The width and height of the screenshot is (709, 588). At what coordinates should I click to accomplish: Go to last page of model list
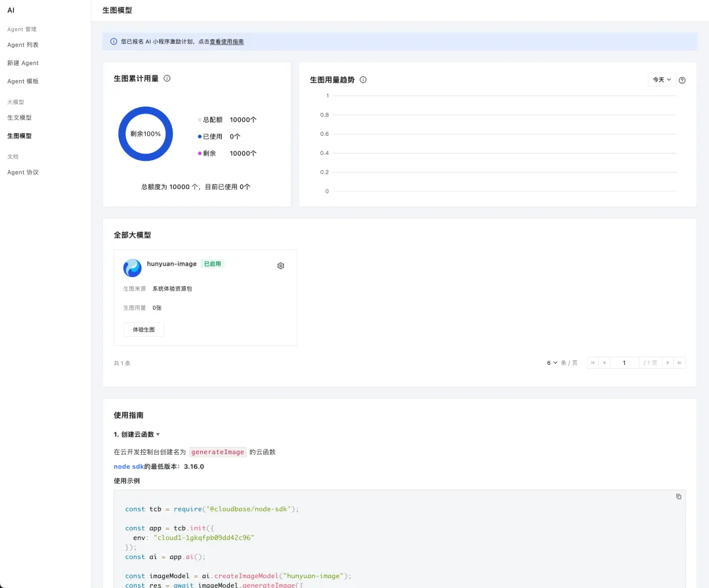tap(679, 363)
